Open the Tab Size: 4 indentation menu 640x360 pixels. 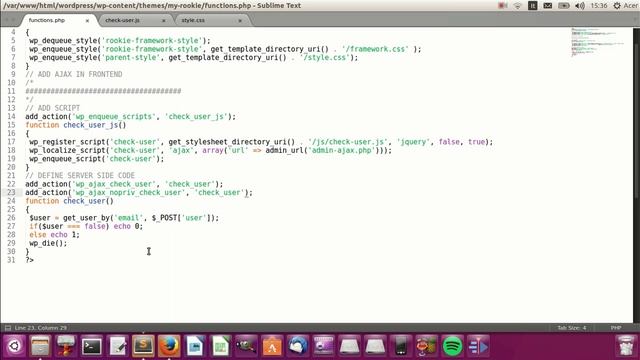572,328
